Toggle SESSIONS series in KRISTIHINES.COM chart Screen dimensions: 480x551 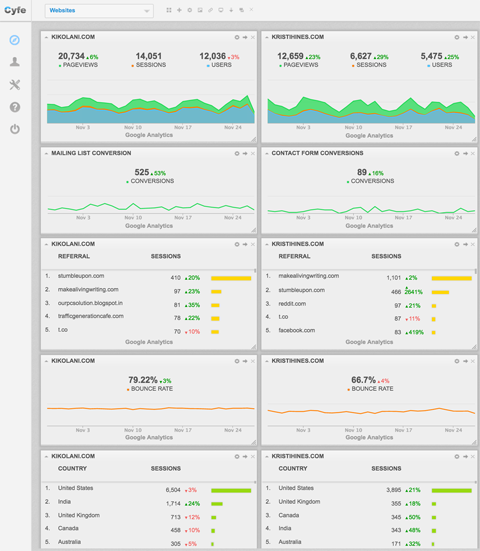[x=369, y=65]
